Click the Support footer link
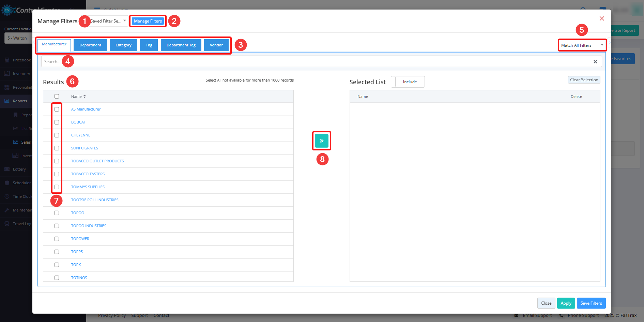644x322 pixels. [140, 316]
